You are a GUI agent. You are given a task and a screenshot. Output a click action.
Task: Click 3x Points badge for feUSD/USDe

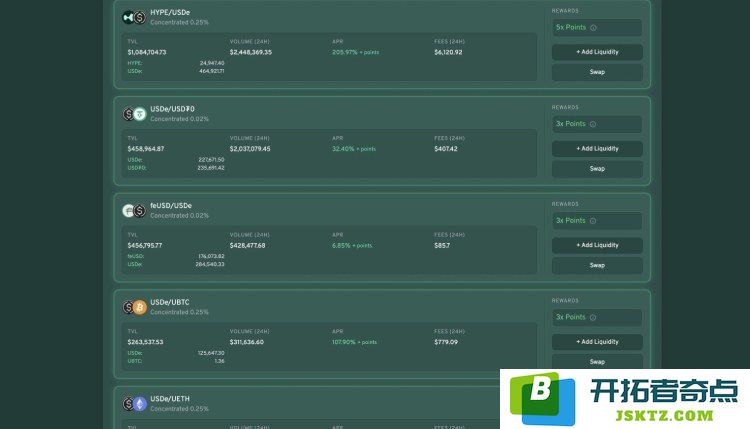point(597,220)
